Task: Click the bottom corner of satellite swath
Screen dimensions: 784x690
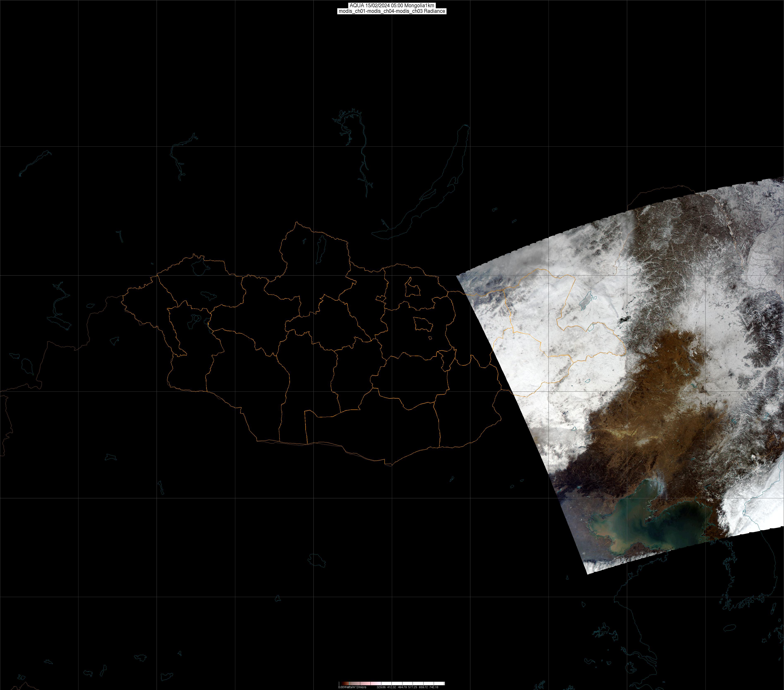Action: [x=588, y=574]
